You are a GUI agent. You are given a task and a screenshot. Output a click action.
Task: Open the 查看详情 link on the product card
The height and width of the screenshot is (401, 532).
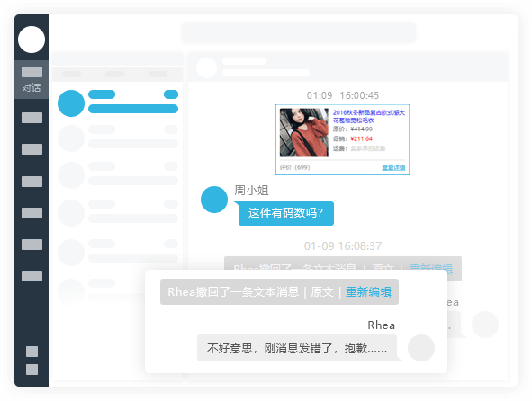pyautogui.click(x=393, y=167)
